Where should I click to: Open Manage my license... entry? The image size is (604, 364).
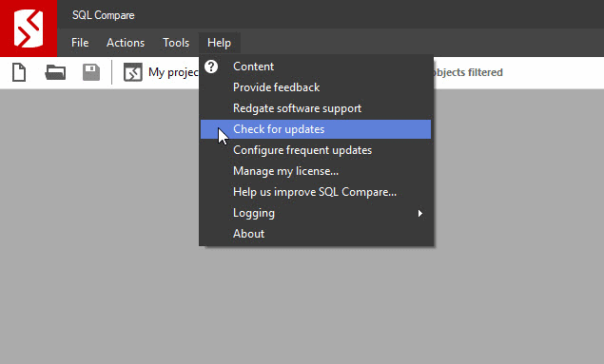click(x=316, y=171)
